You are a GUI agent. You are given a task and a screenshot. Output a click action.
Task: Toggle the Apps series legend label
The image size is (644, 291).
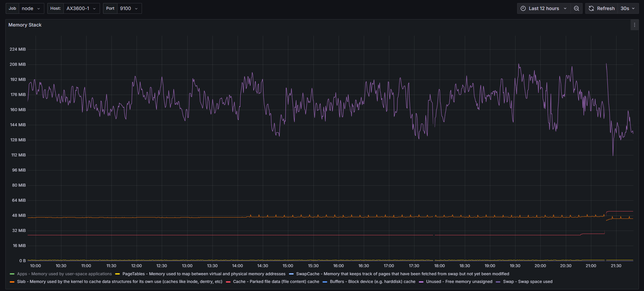64,274
